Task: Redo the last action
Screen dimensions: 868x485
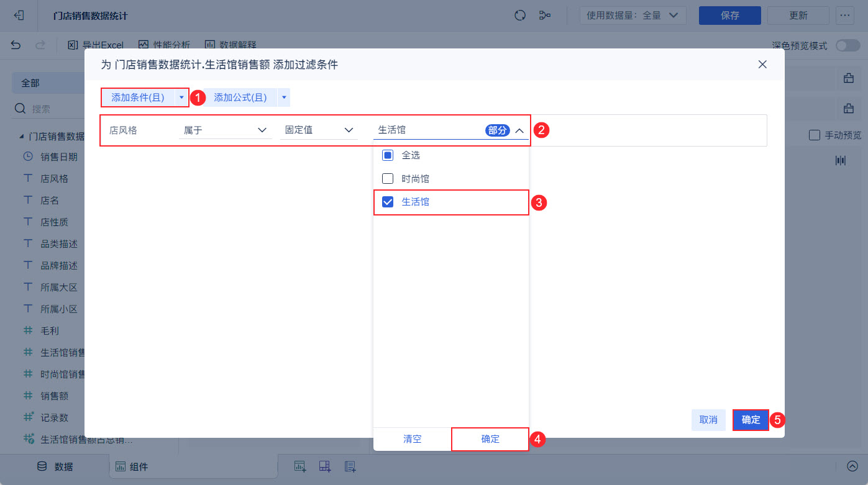Action: pos(40,45)
